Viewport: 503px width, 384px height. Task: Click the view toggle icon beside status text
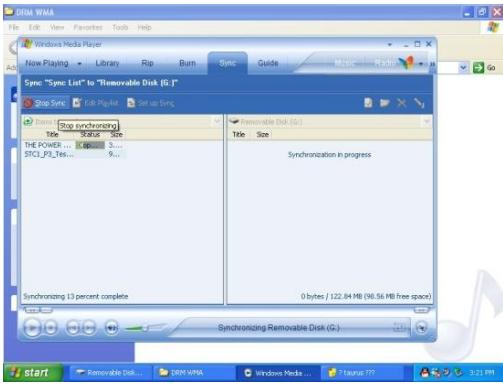coord(399,328)
